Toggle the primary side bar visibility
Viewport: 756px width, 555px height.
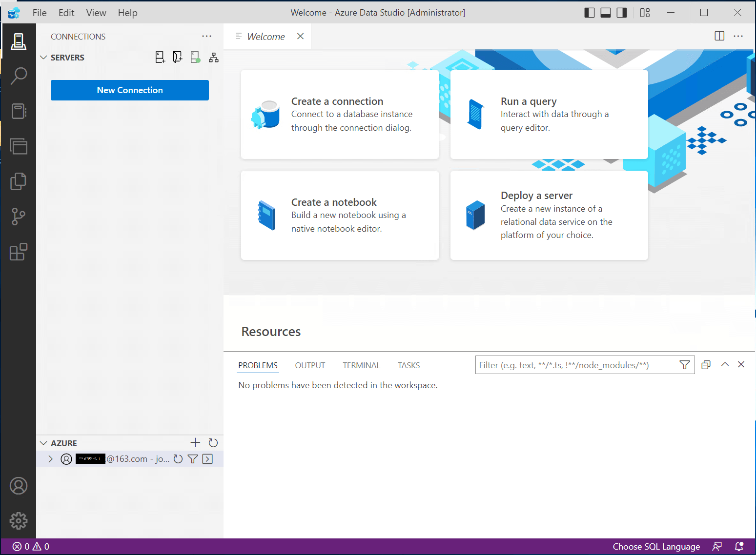point(590,13)
